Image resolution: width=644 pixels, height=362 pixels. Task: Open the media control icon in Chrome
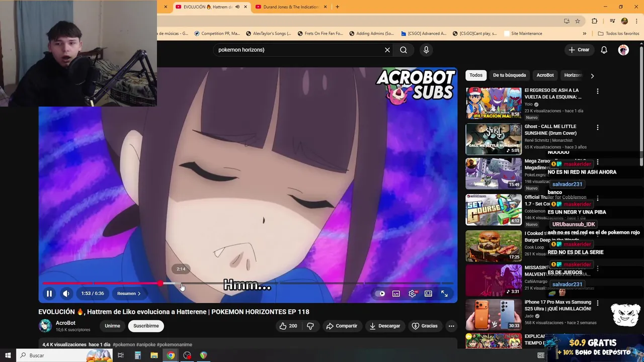[612, 21]
